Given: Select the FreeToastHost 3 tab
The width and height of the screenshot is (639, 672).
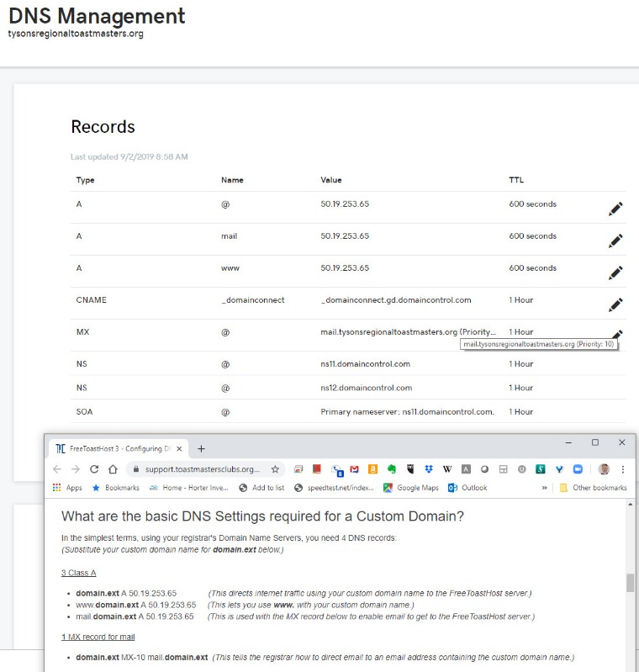Looking at the screenshot, I should pos(118,448).
